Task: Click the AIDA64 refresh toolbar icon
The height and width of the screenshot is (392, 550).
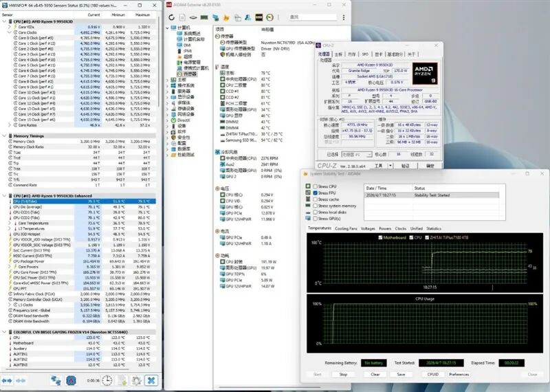Action: pos(171,17)
